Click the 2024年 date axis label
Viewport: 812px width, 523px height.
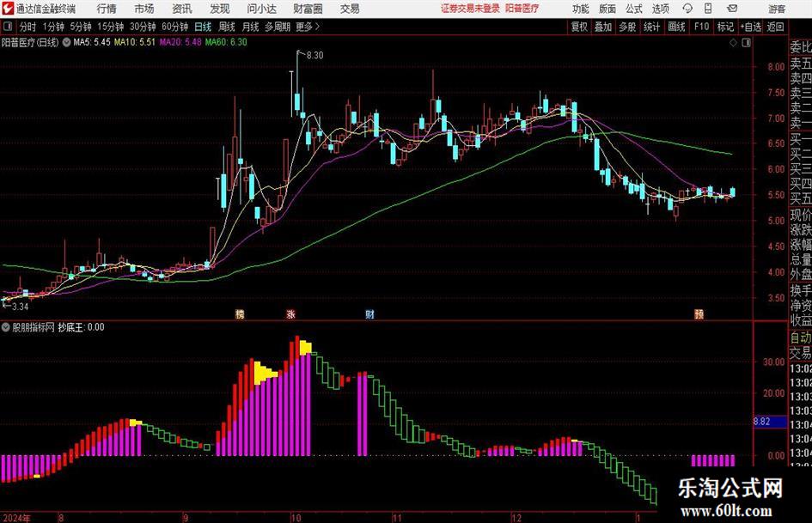pos(16,518)
